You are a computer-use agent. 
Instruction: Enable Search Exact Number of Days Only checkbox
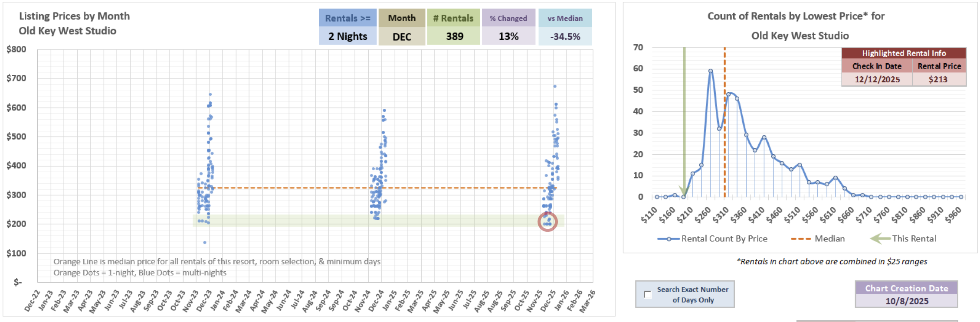(x=648, y=295)
